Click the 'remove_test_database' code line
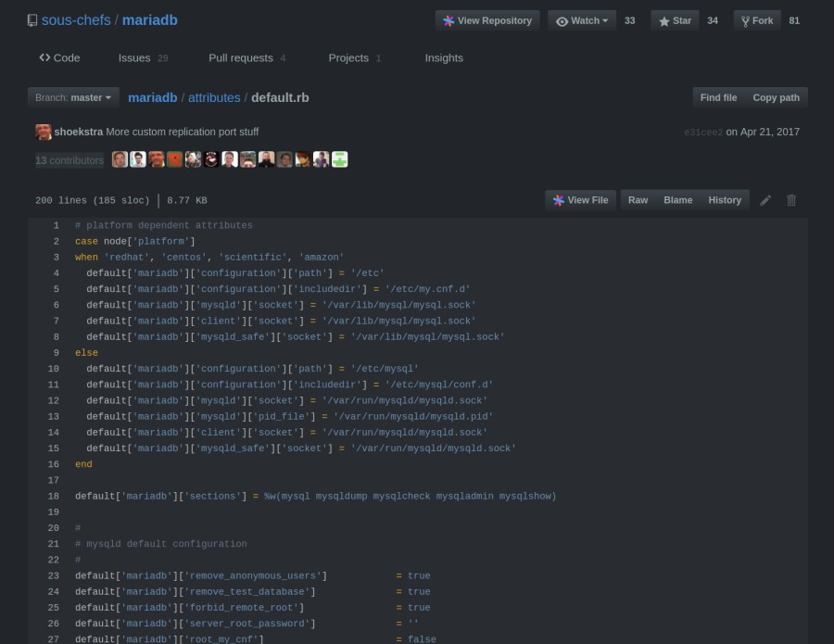Image resolution: width=834 pixels, height=644 pixels. 253,592
